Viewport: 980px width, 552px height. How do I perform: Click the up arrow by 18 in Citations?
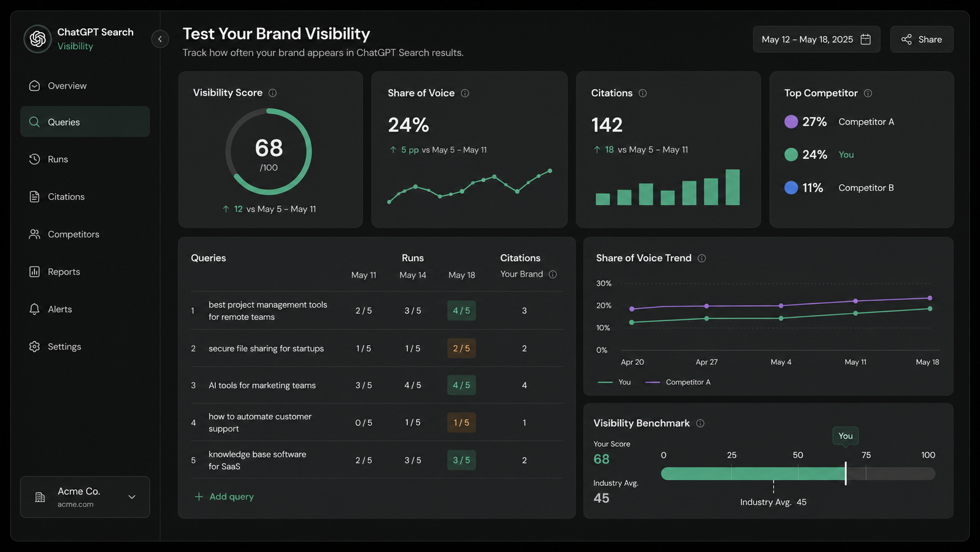coord(597,150)
